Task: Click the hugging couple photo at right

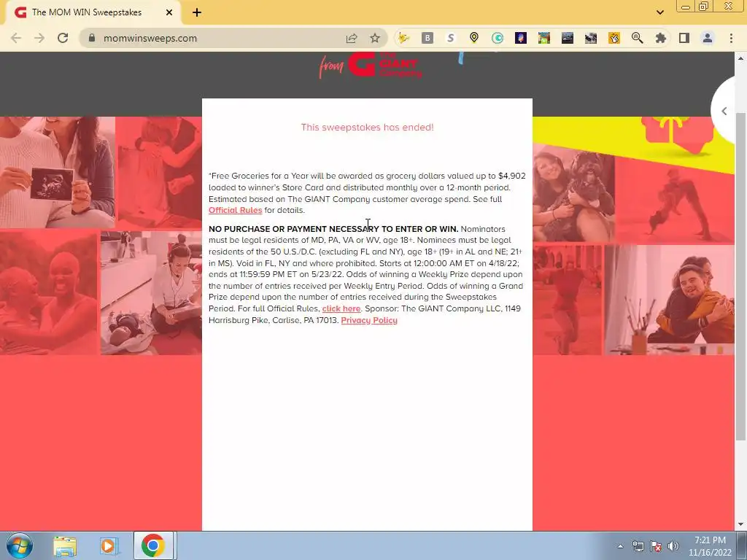Action: click(x=670, y=300)
